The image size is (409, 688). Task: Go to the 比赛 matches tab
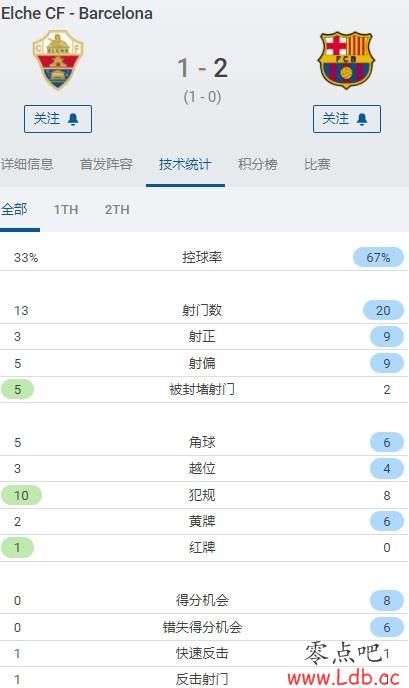pyautogui.click(x=317, y=165)
